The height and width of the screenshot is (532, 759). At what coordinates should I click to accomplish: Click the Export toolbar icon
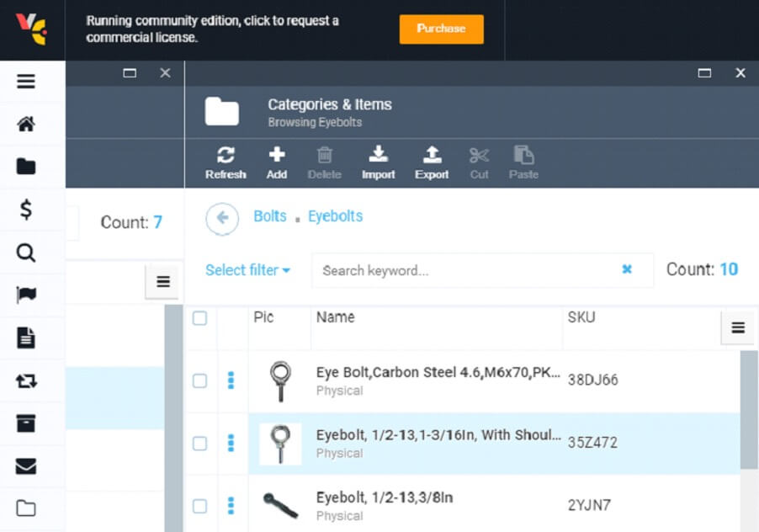(432, 162)
